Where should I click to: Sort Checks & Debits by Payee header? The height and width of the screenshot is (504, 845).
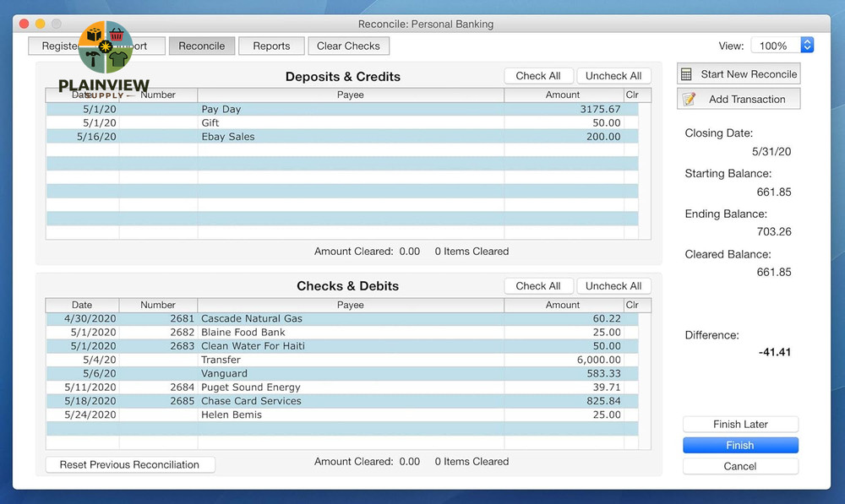pyautogui.click(x=351, y=305)
